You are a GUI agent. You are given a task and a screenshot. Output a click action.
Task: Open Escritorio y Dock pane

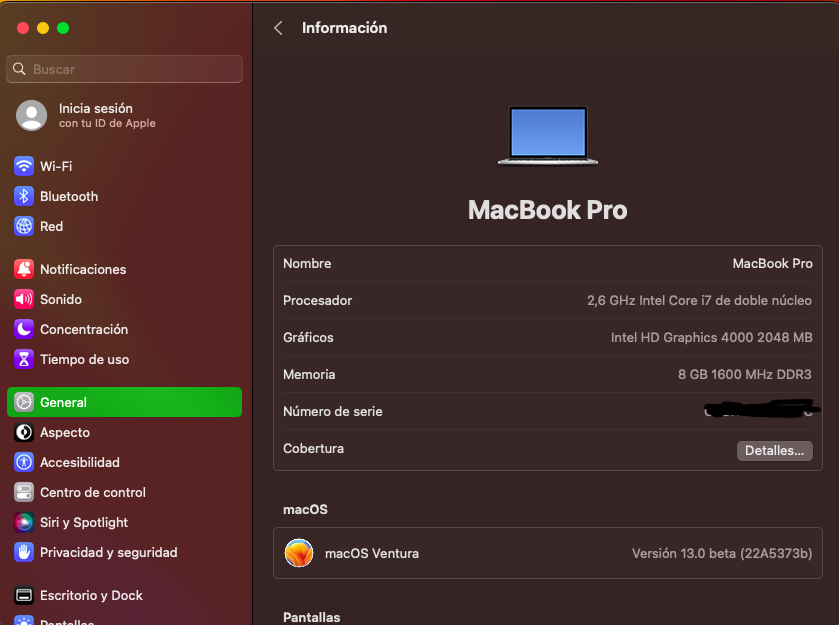pyautogui.click(x=124, y=595)
